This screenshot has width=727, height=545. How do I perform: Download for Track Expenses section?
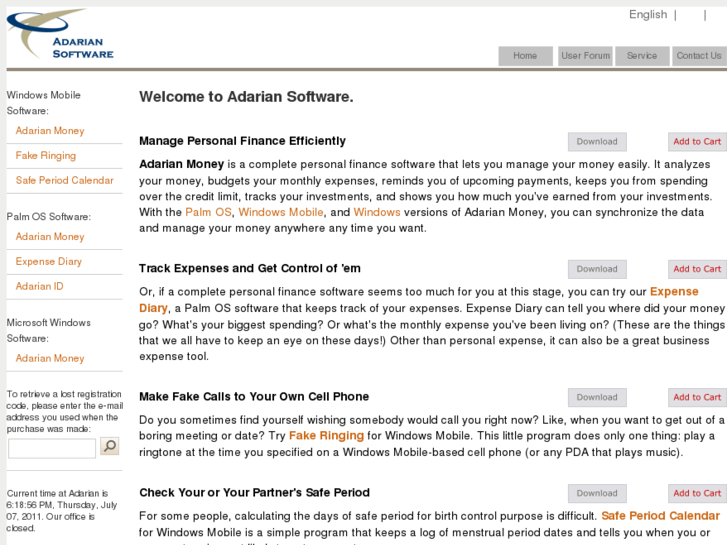[597, 269]
